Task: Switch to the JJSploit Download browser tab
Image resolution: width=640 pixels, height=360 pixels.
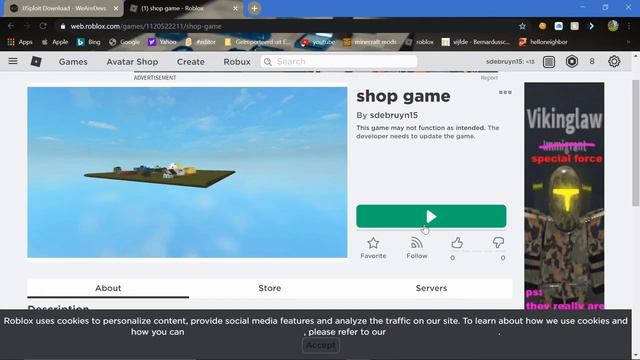Action: [63, 8]
